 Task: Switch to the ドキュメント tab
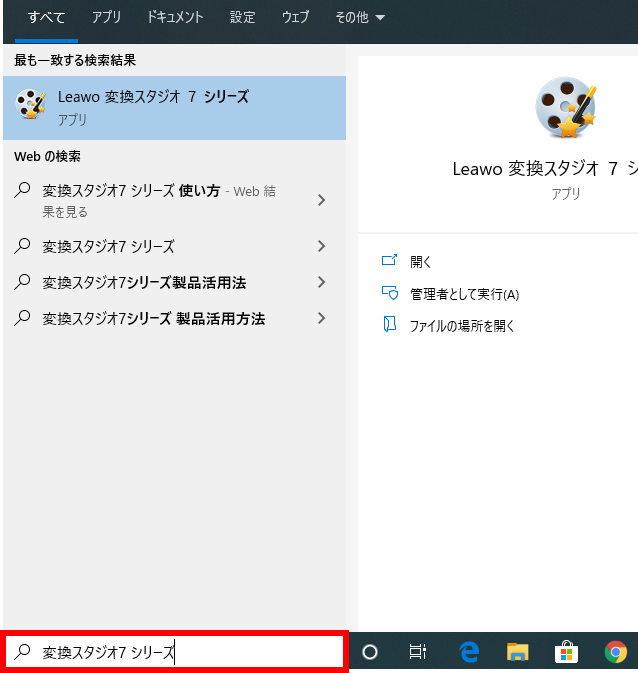click(174, 17)
